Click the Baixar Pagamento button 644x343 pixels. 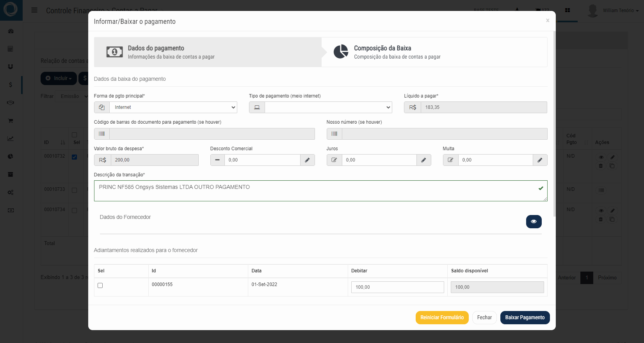[x=525, y=318]
